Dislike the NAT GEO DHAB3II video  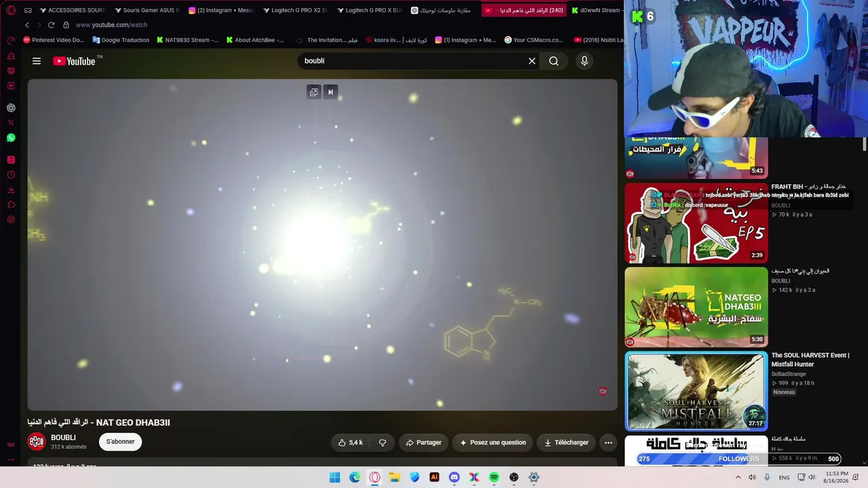click(382, 443)
